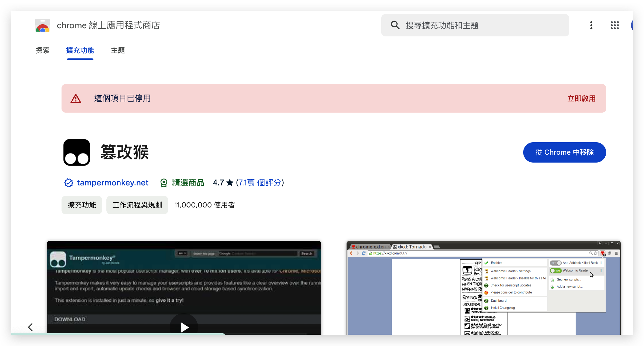Click the 工作流程與規劃 category tag

point(137,205)
